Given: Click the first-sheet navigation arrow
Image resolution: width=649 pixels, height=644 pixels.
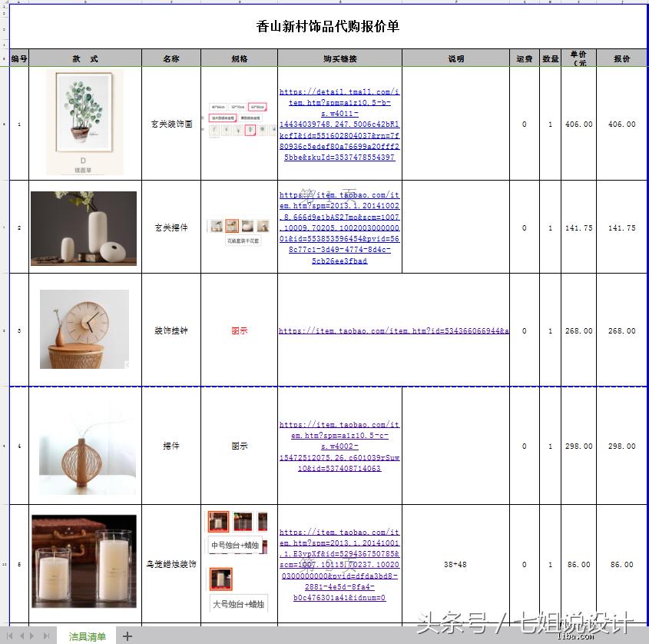Looking at the screenshot, I should tap(9, 636).
